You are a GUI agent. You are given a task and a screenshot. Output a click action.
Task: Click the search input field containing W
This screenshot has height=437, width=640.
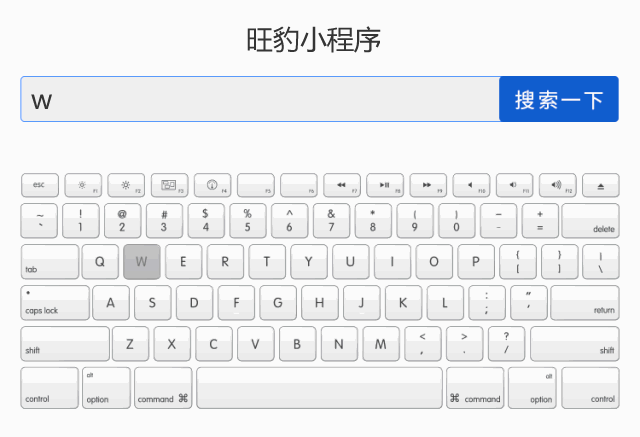click(260, 99)
